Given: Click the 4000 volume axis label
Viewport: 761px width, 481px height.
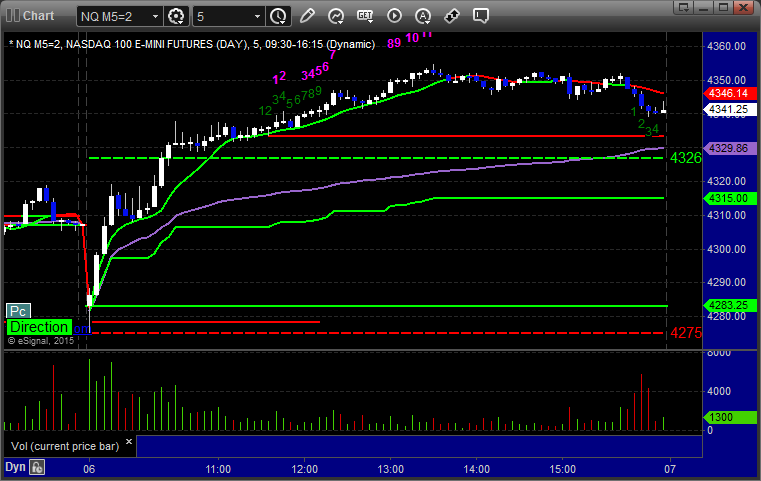Looking at the screenshot, I should [719, 391].
